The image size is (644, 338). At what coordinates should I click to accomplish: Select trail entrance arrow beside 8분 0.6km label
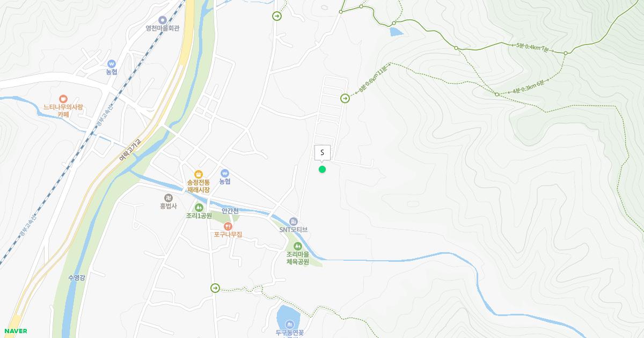point(345,98)
